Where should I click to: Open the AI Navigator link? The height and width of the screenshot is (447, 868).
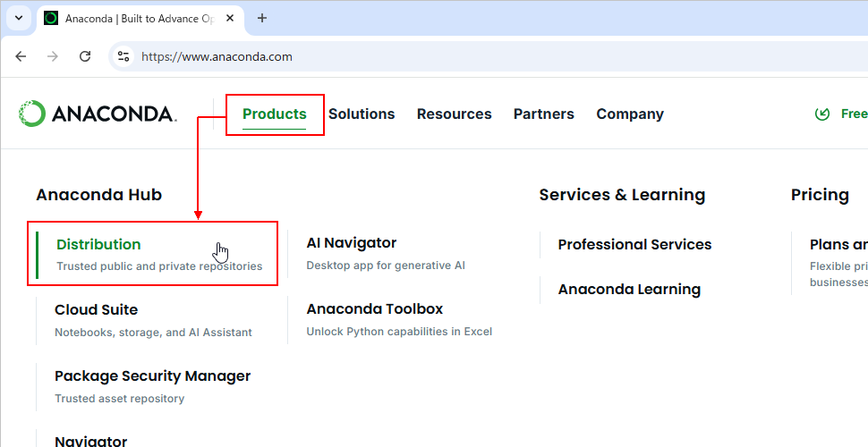[x=352, y=243]
